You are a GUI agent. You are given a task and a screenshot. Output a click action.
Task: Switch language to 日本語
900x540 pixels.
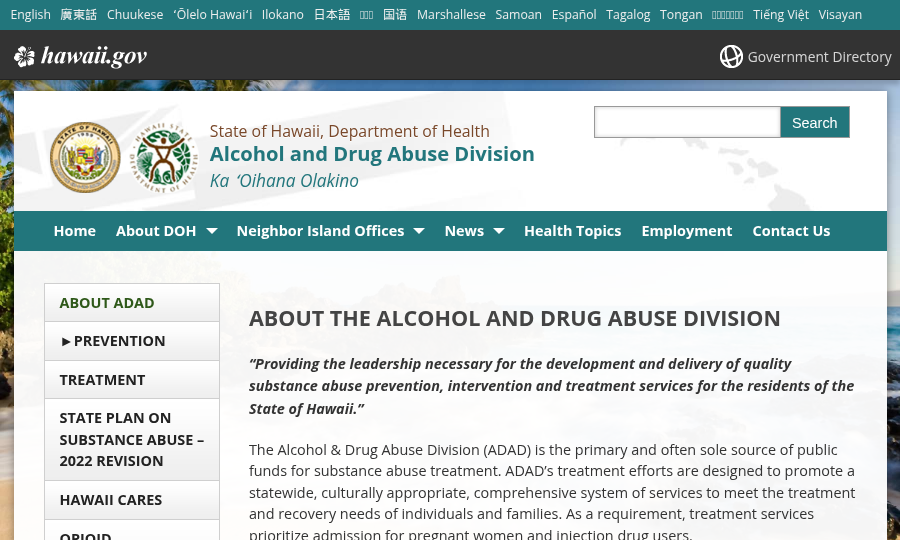pyautogui.click(x=332, y=14)
